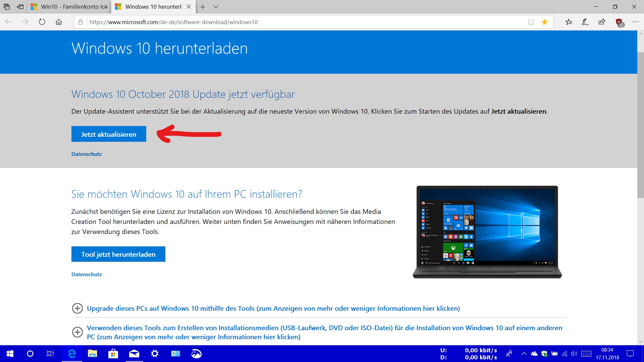Click the Add notes pen icon

585,22
